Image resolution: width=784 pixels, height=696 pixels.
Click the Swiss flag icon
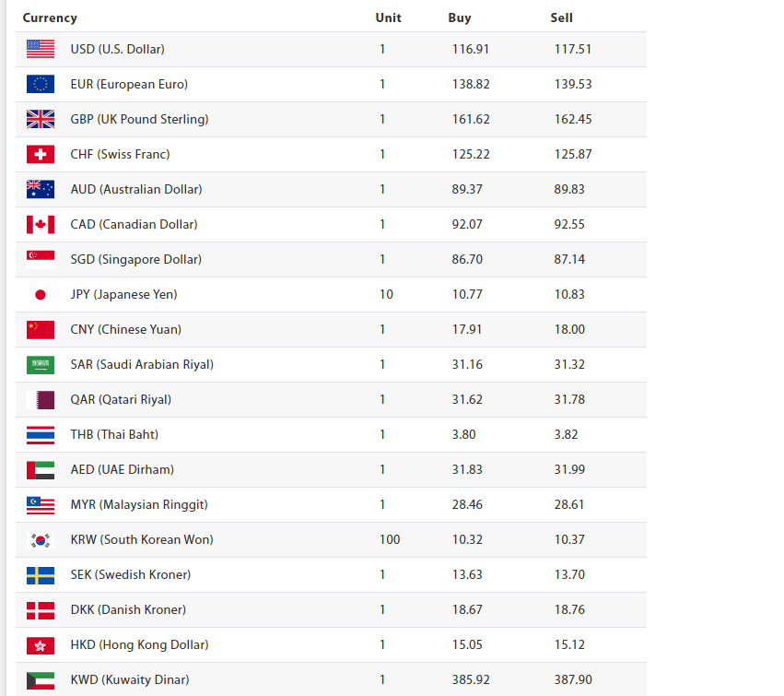click(x=41, y=154)
